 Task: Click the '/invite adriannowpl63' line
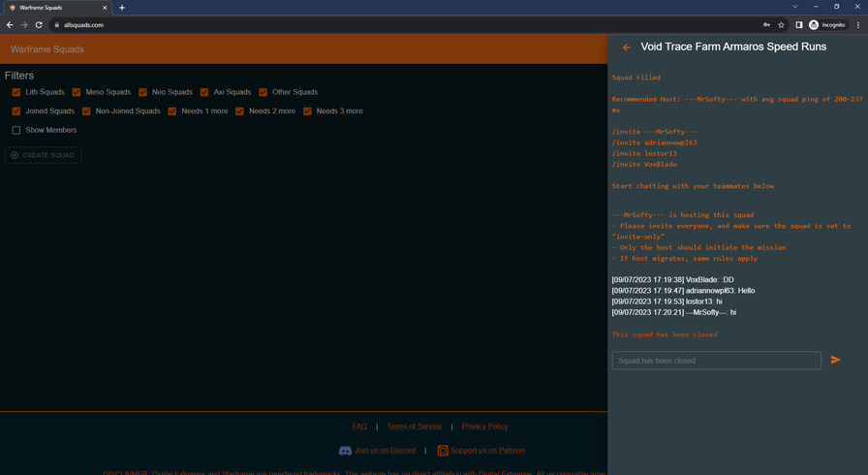tap(654, 142)
